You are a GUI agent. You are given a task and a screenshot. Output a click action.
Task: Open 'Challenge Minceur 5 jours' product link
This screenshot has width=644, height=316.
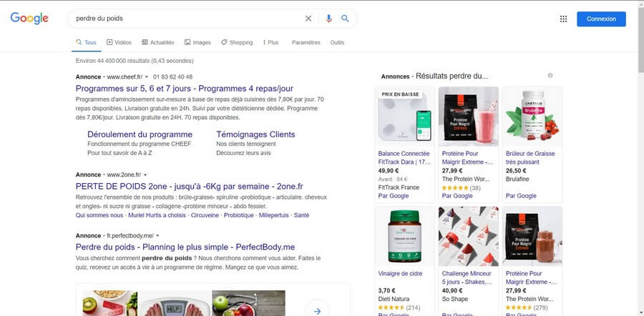pyautogui.click(x=467, y=277)
